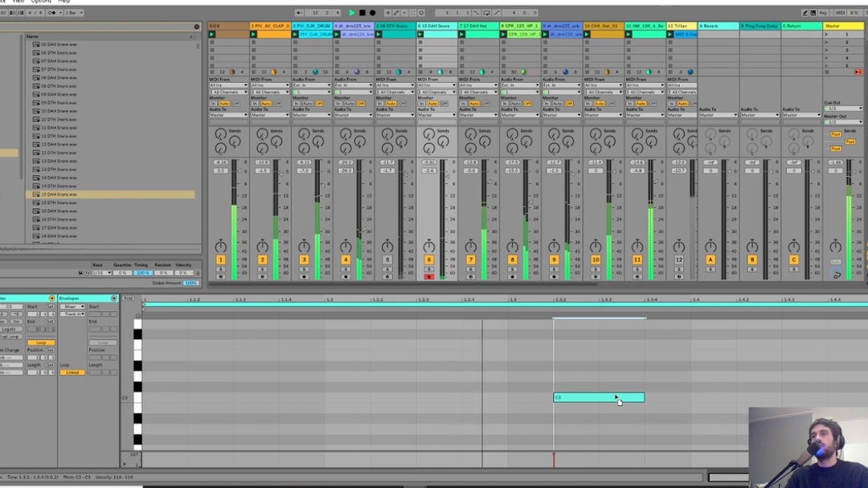Click the track 3 volume fader

tap(322, 185)
